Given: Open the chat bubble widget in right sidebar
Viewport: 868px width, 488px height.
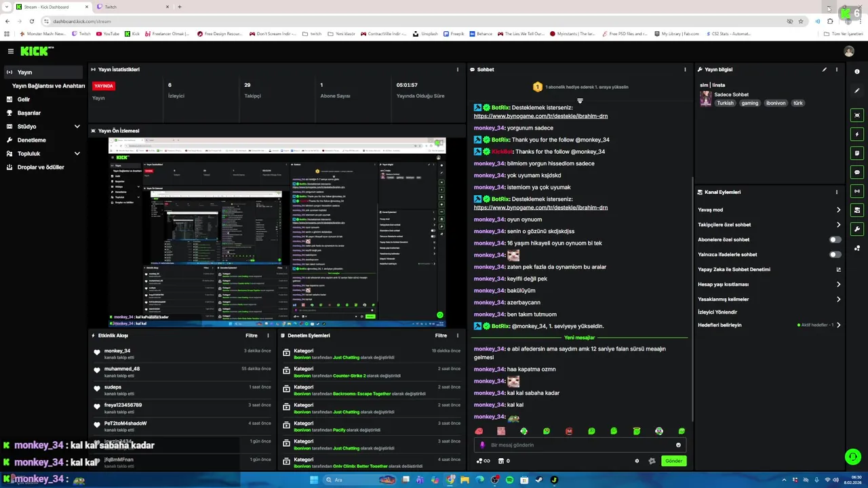Looking at the screenshot, I should [x=857, y=172].
